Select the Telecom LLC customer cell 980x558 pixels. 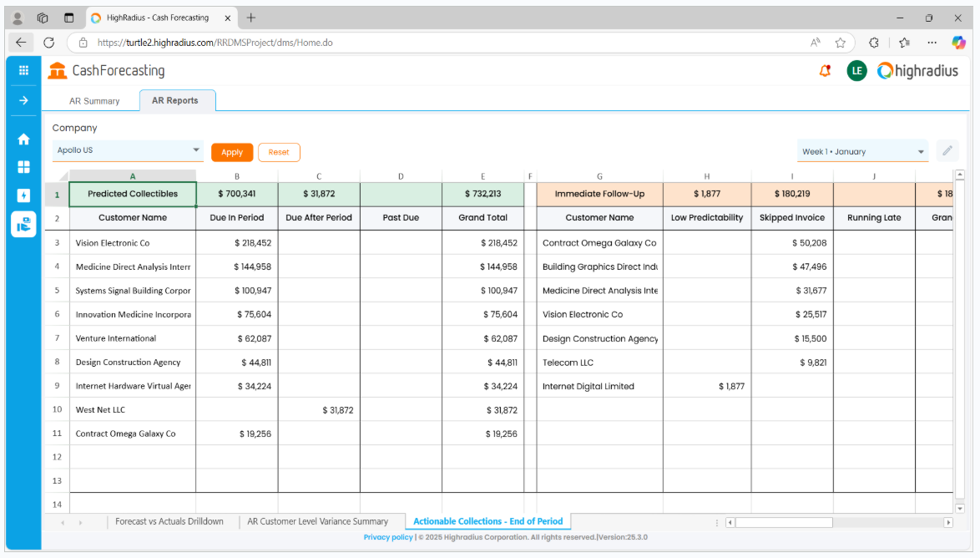(x=599, y=363)
